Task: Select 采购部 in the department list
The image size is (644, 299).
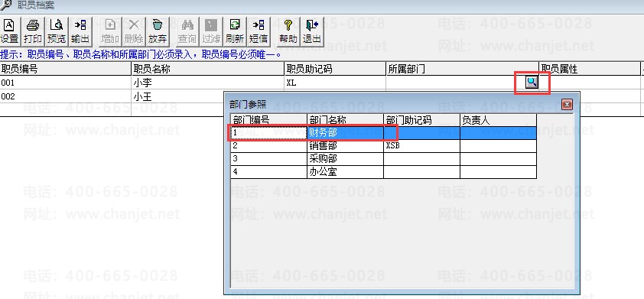Action: click(345, 159)
